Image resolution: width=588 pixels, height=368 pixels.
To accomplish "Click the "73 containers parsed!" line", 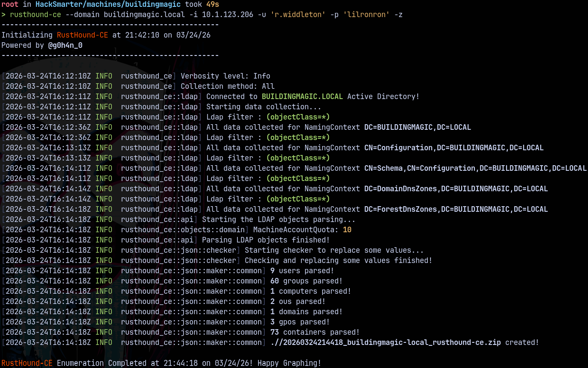I will pyautogui.click(x=315, y=332).
